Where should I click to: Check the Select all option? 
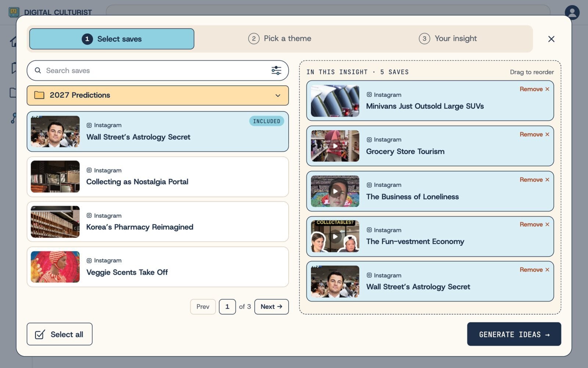(x=60, y=334)
